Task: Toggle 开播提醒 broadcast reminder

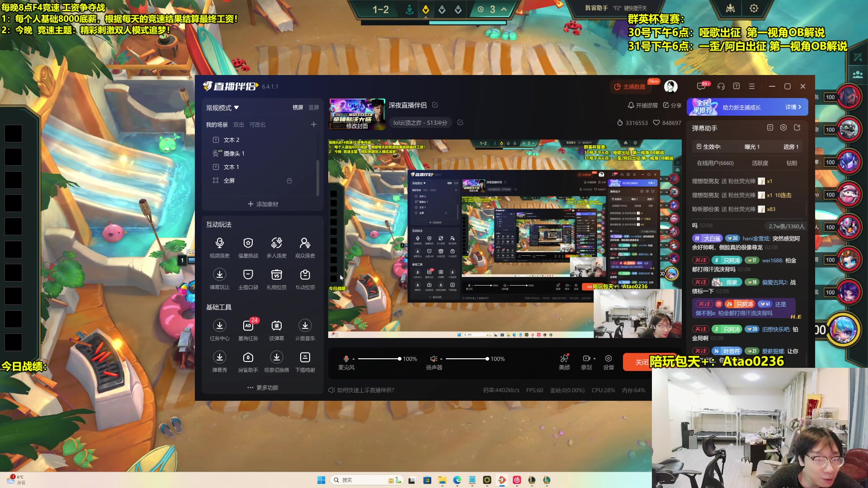Action: point(642,105)
